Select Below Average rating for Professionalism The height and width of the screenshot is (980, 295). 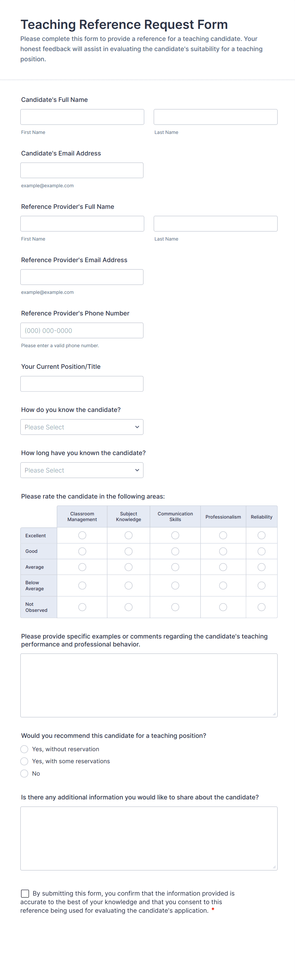tap(223, 585)
